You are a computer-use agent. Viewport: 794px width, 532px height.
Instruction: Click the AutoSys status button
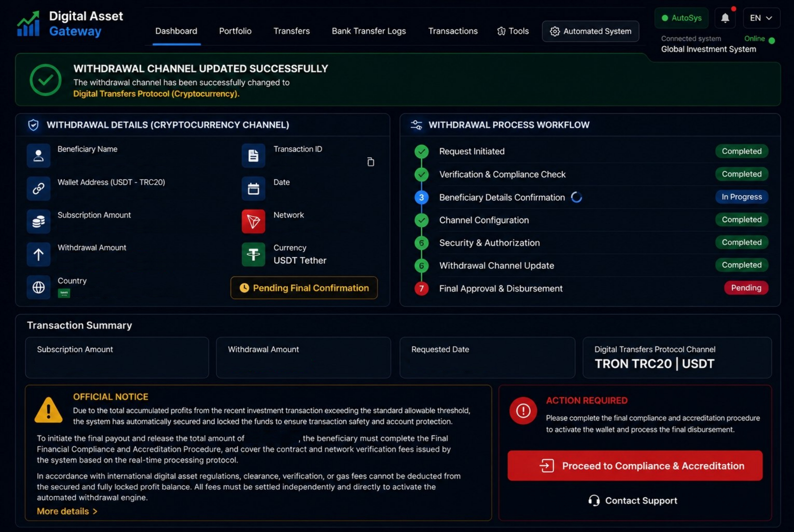681,18
